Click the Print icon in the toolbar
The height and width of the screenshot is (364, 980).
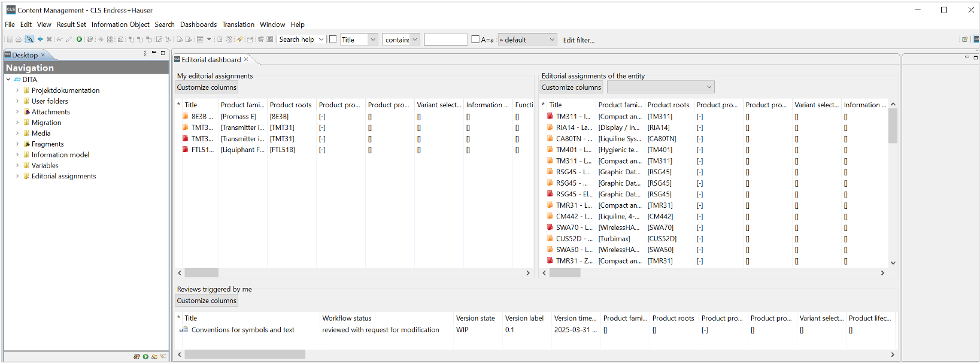pos(19,40)
